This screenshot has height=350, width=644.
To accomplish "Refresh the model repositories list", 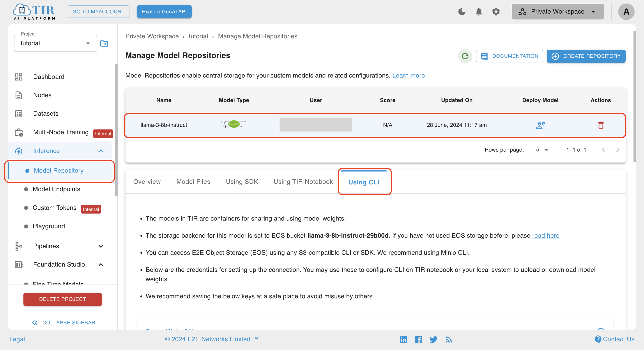I will (x=465, y=56).
